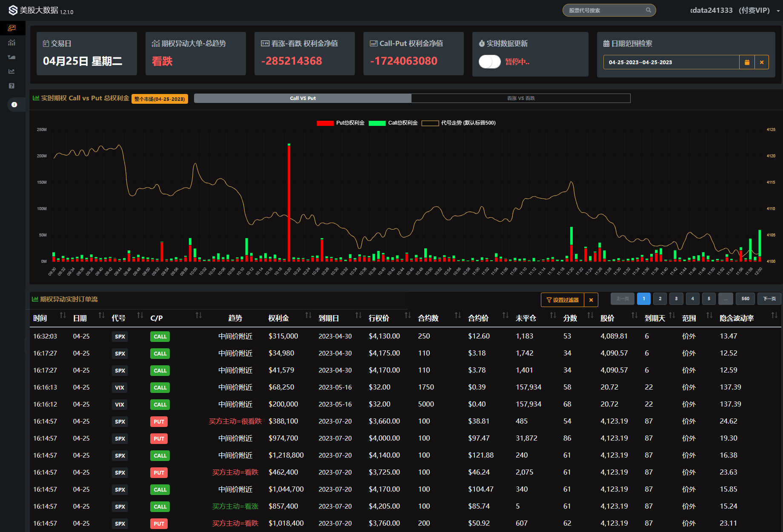
Task: Clear the date range with the X button
Action: [762, 62]
